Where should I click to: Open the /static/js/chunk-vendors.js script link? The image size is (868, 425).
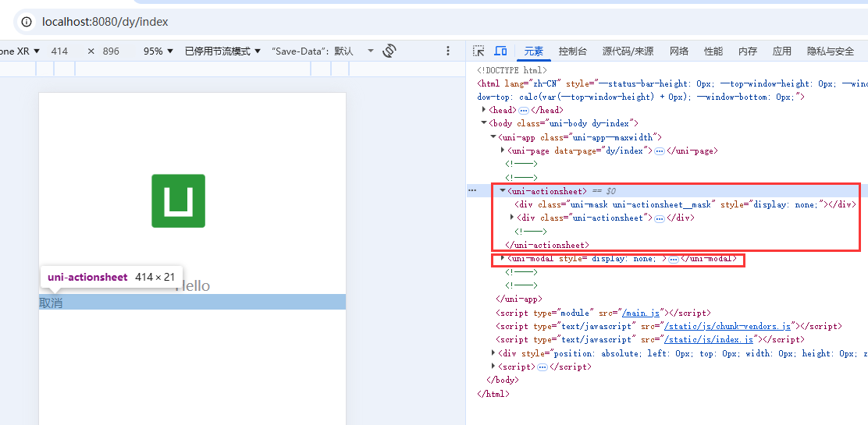tap(727, 326)
